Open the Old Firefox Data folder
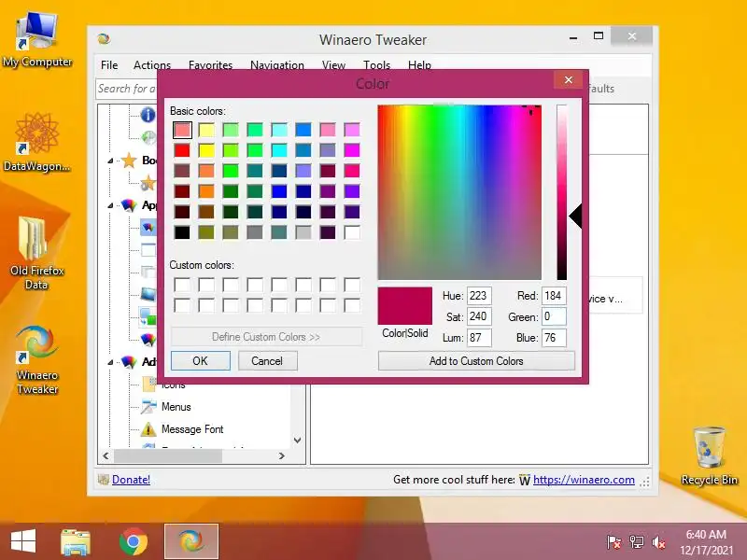Viewport: 747px width, 560px height. point(37,253)
